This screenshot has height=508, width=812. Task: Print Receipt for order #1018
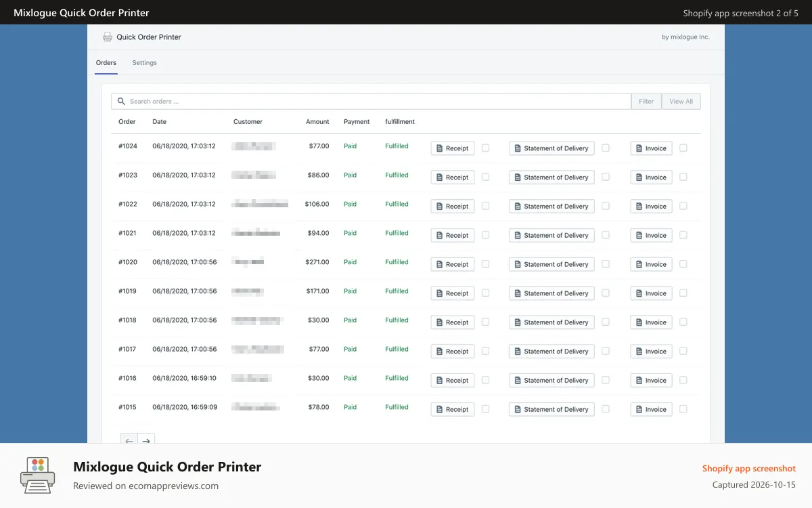(x=453, y=322)
